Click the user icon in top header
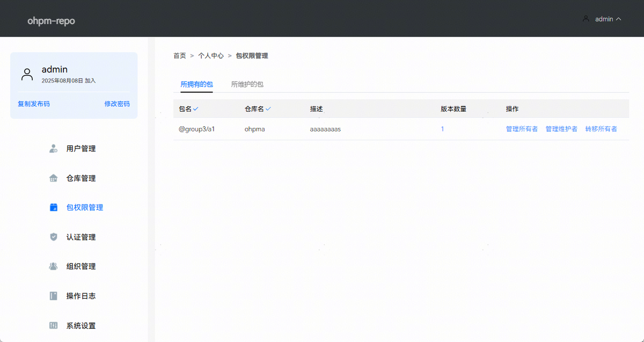644x342 pixels. (586, 19)
